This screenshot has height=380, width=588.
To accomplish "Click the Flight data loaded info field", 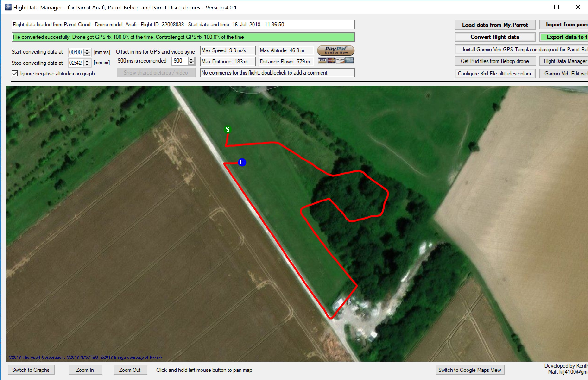I will (x=183, y=25).
